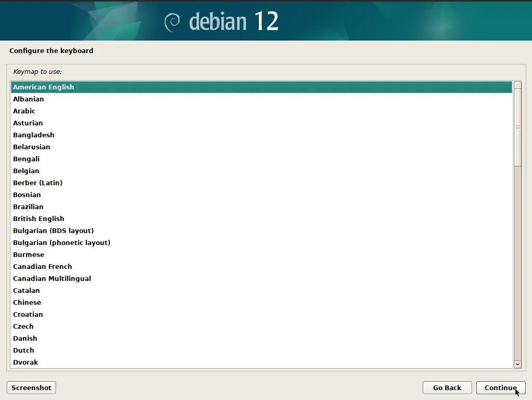Click the keymap list scrollbar thumb
Screen dimensions: 532x400
(x=517, y=127)
